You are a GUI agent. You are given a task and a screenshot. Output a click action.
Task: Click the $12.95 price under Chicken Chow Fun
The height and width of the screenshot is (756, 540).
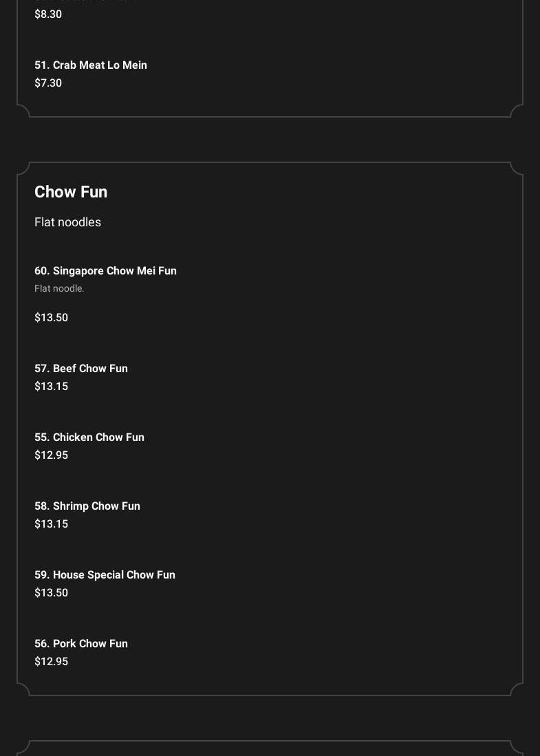(x=51, y=455)
